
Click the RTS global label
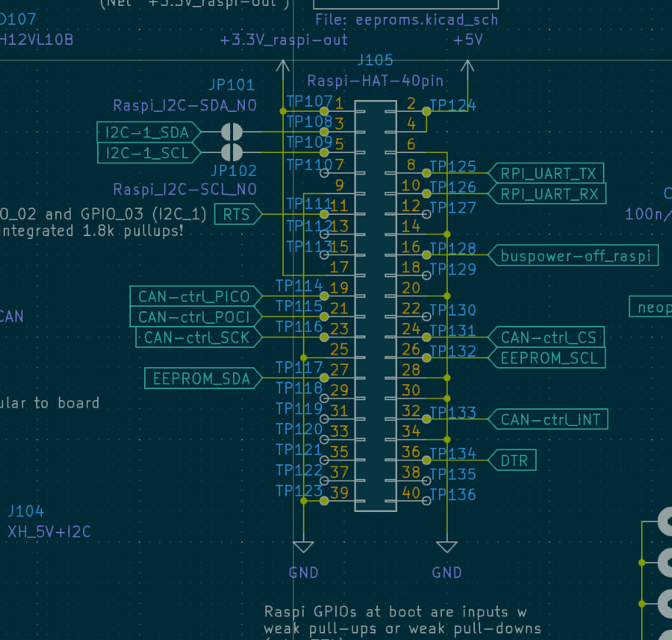tap(236, 215)
